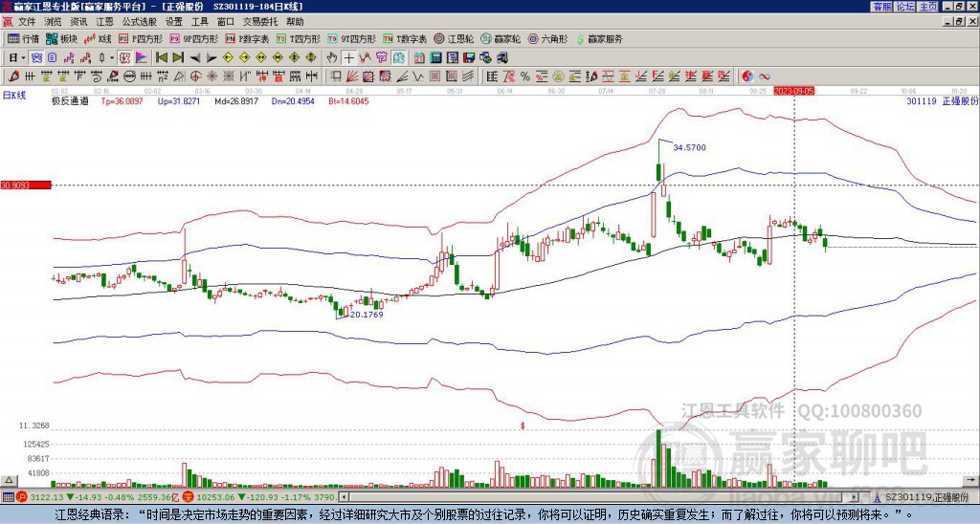
Task: Click the save floppy disk icon
Action: [469, 58]
